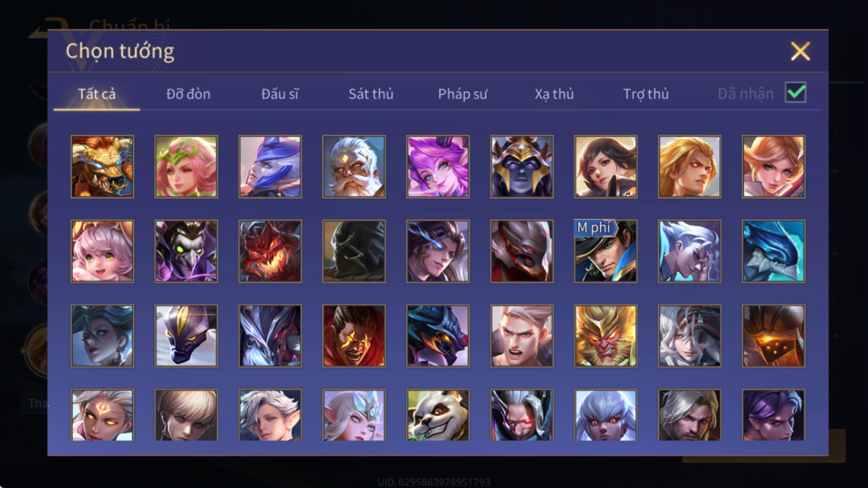Filter heroes by Xạ thủ
The height and width of the screenshot is (488, 868).
(x=554, y=94)
